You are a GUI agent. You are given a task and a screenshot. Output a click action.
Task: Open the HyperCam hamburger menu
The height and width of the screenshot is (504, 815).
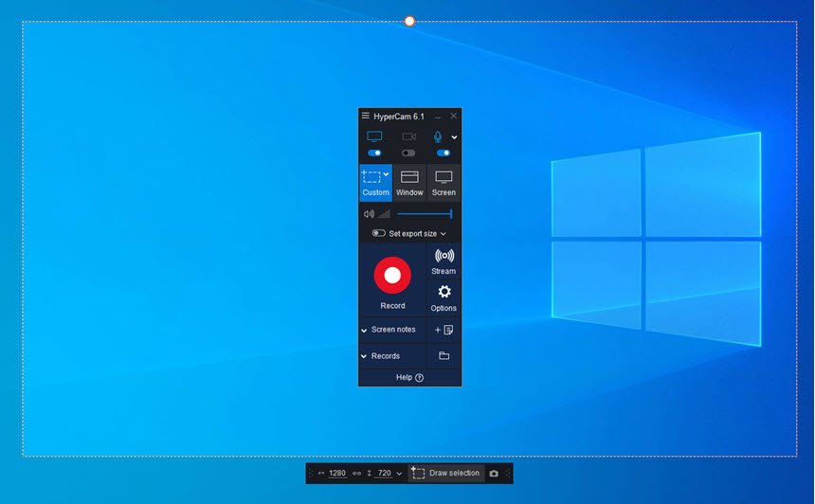pyautogui.click(x=366, y=116)
